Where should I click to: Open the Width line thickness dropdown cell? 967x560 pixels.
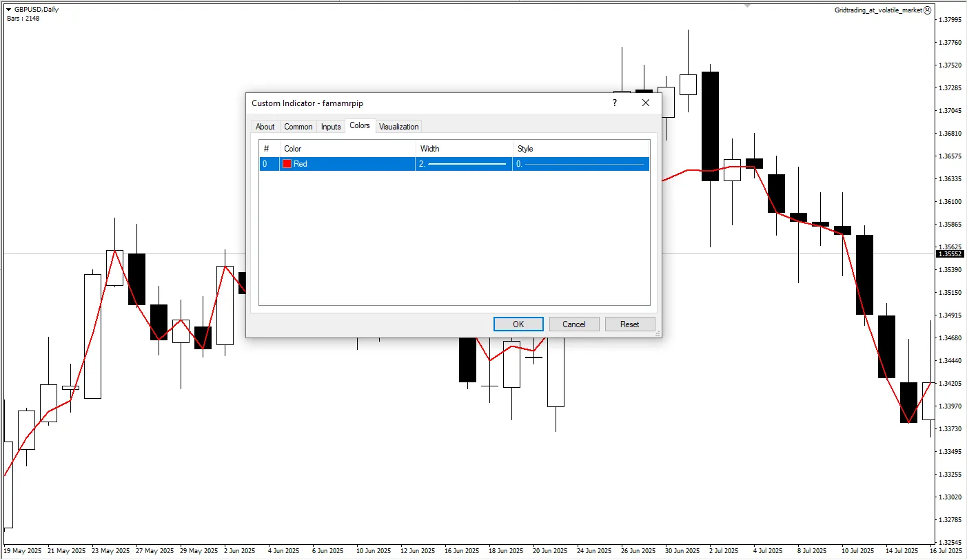pyautogui.click(x=463, y=164)
